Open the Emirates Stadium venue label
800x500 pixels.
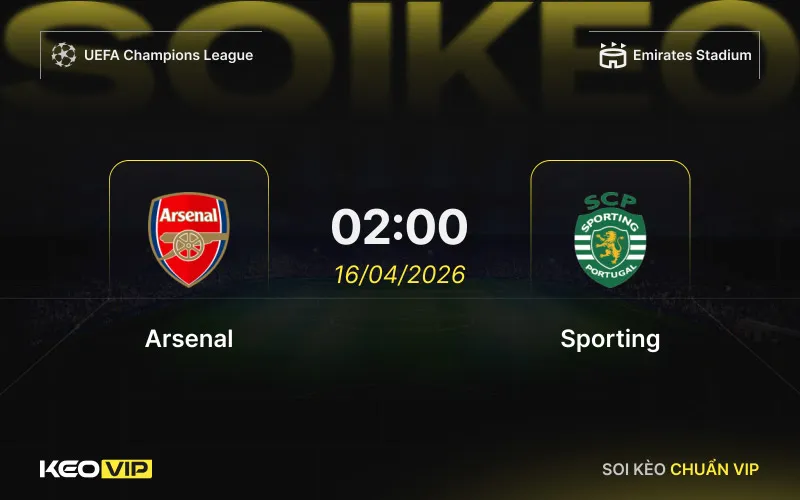692,55
